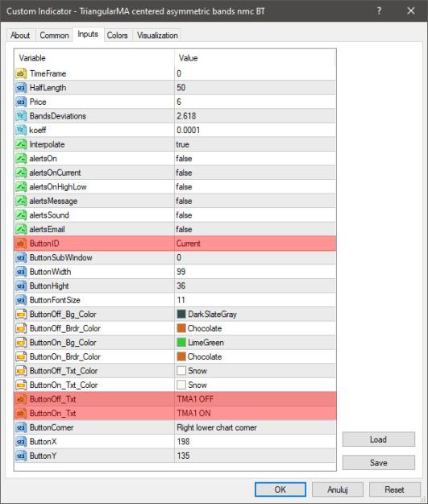This screenshot has width=428, height=504.
Task: Click the ButtonSubWindow integer icon
Action: pyautogui.click(x=21, y=257)
